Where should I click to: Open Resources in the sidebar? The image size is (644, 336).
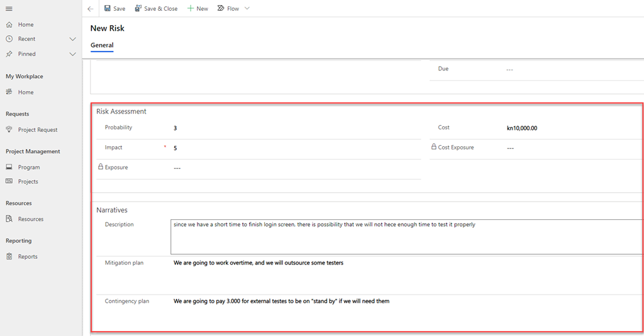click(30, 219)
